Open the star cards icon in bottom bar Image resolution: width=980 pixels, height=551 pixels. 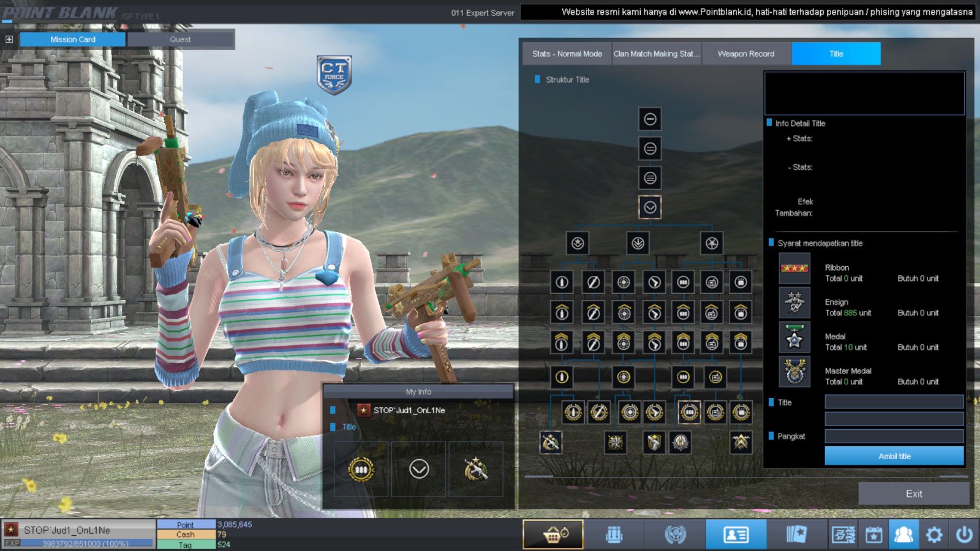click(797, 534)
